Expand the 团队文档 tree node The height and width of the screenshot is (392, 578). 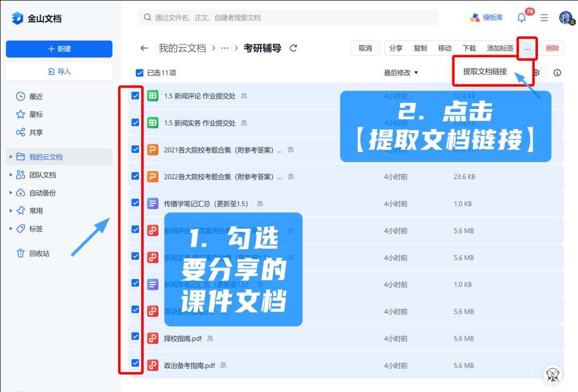(x=11, y=175)
